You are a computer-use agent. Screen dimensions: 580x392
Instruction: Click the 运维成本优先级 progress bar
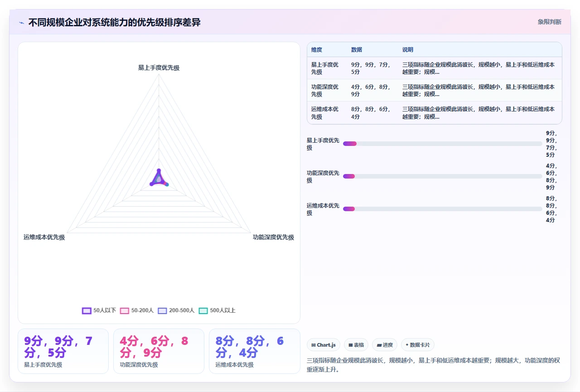443,209
